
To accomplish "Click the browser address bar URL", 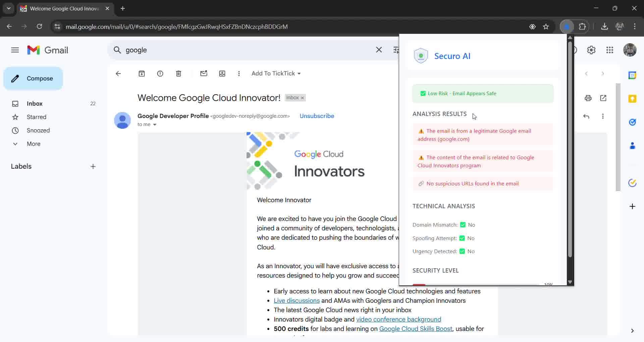I will click(x=177, y=26).
